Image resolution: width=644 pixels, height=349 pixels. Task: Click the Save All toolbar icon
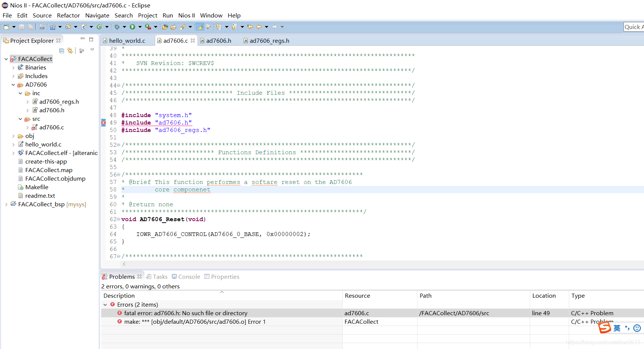point(30,27)
